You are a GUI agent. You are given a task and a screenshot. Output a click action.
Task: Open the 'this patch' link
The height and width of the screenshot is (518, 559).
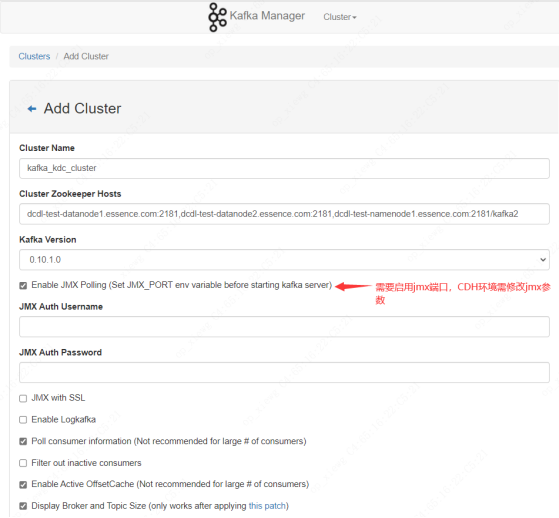pos(267,506)
